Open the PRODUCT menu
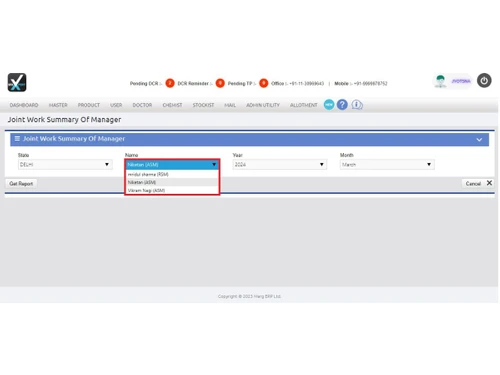This screenshot has width=500, height=375. [x=89, y=105]
